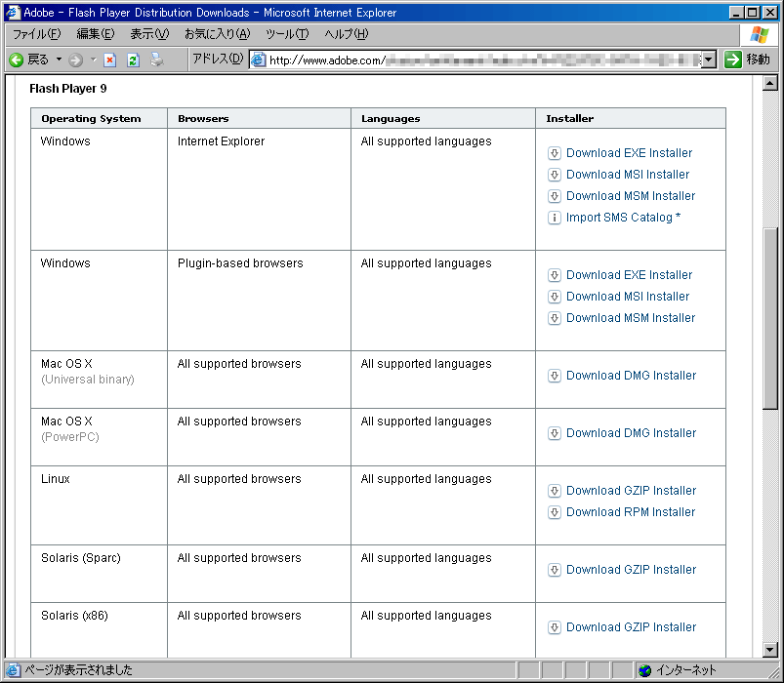Screen dimensions: 784x683
Task: Open the forward button history dropdown arrow
Action: coord(94,60)
